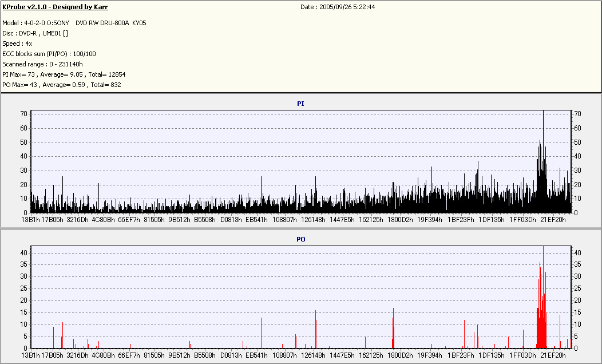Screen dimensions: 602x364
Task: Select the 50 value on the PI right axis
Action: tap(577, 143)
